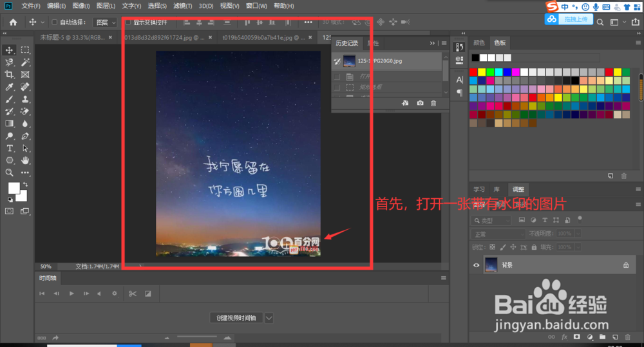The height and width of the screenshot is (347, 644).
Task: Reset default foreground background colors
Action: click(x=10, y=200)
